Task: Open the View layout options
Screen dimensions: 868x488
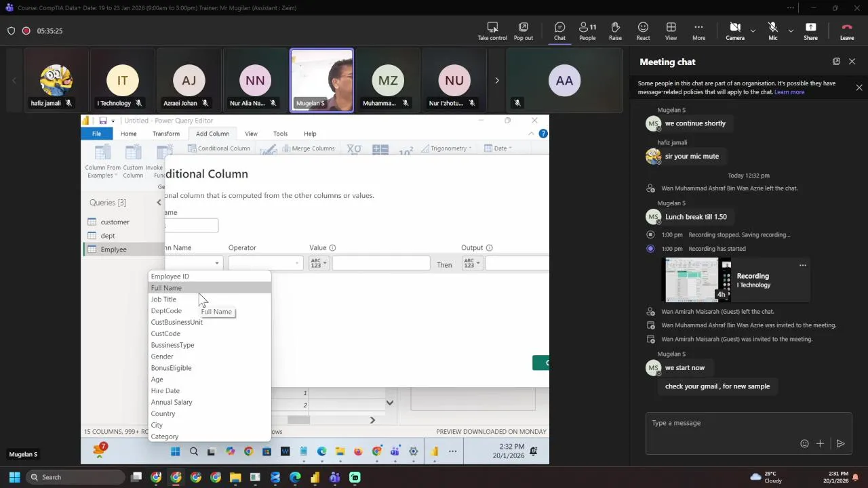Action: pyautogui.click(x=671, y=31)
